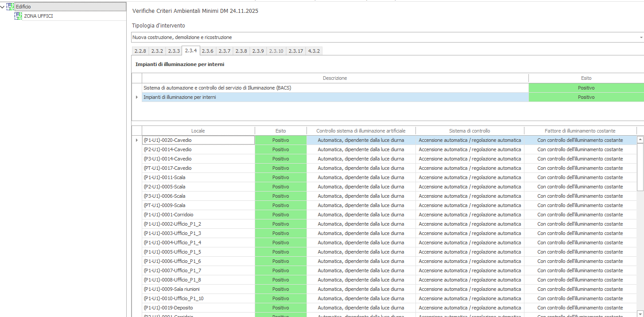Select tab 2.3.17
The height and width of the screenshot is (317, 644).
296,51
